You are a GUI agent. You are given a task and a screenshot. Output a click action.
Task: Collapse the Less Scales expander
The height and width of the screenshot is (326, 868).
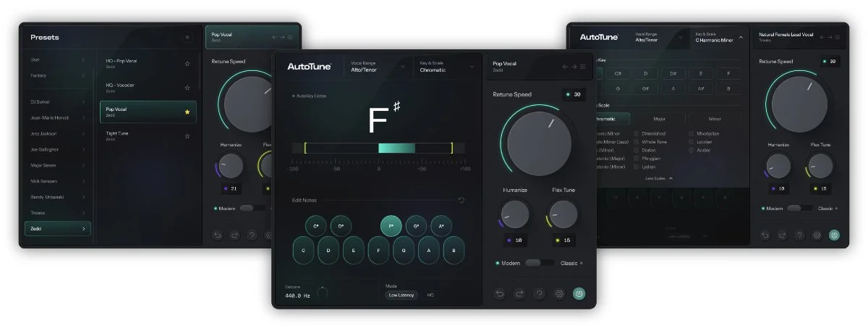(659, 177)
